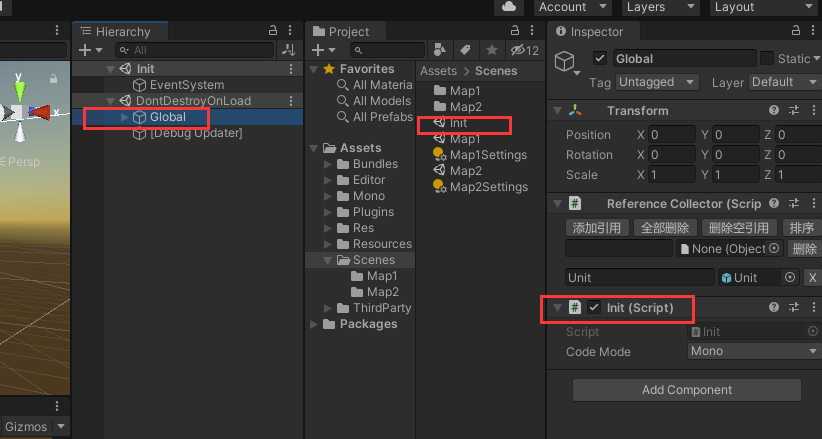Open Search by Type filter icon
822x439 pixels.
[x=440, y=50]
